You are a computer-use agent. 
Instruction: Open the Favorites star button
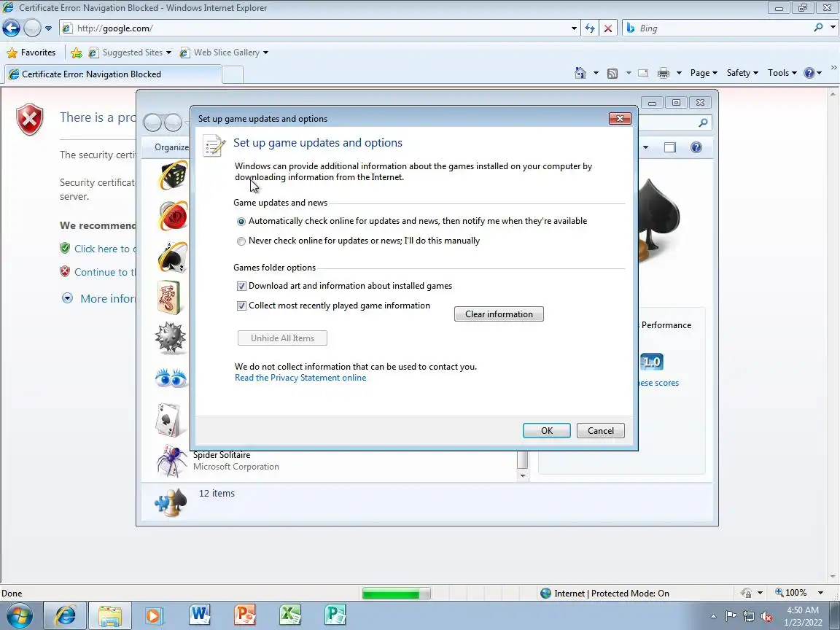(x=31, y=52)
